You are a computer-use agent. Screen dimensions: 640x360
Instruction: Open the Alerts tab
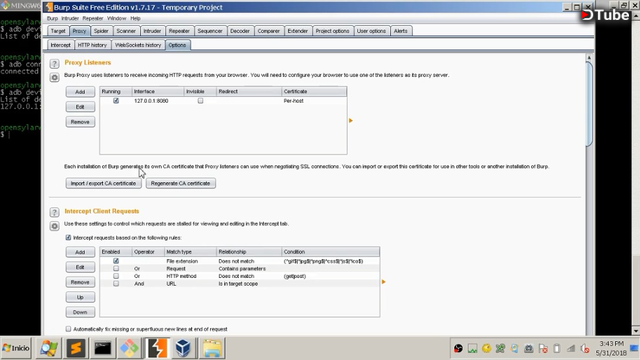pyautogui.click(x=400, y=31)
